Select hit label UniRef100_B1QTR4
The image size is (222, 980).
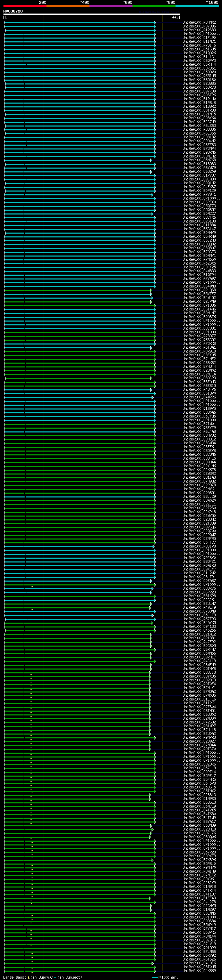coord(199,275)
